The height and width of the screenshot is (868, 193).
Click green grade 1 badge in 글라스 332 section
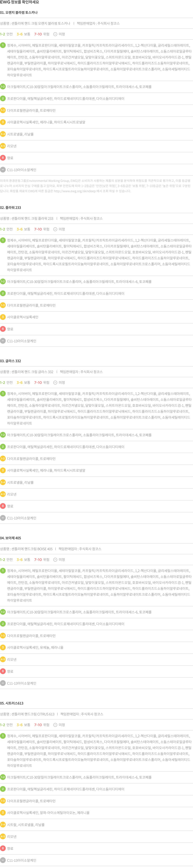click(x=3, y=394)
